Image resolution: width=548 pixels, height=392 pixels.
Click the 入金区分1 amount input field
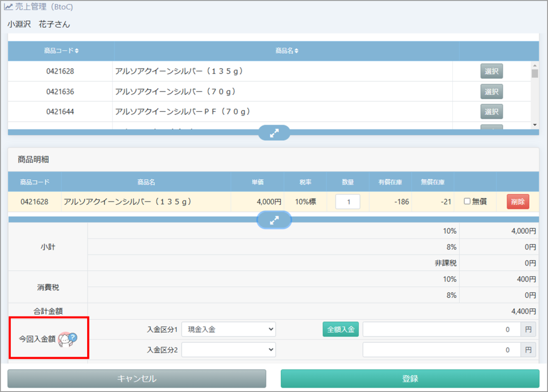[441, 329]
